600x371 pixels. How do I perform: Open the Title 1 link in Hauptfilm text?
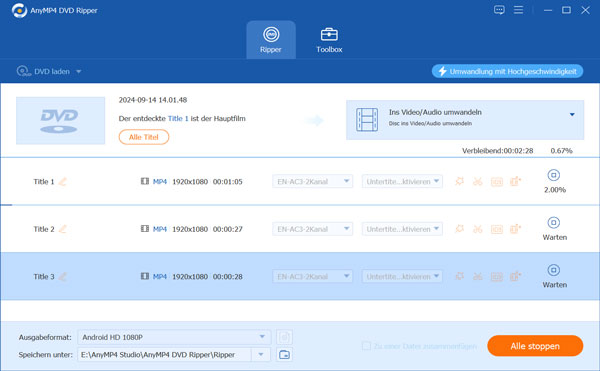tap(178, 119)
